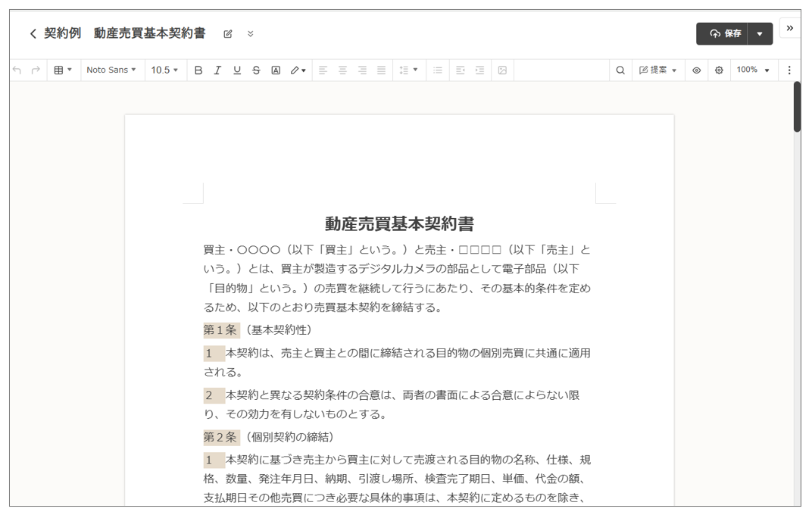Toggle italic formatting
The height and width of the screenshot is (515, 812).
(217, 70)
